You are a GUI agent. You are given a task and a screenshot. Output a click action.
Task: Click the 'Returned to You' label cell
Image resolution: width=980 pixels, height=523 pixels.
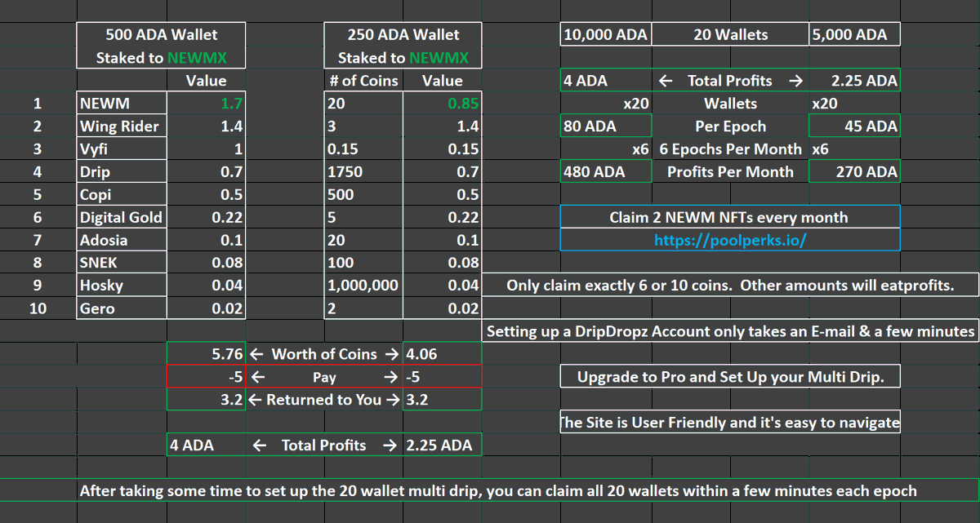(324, 400)
